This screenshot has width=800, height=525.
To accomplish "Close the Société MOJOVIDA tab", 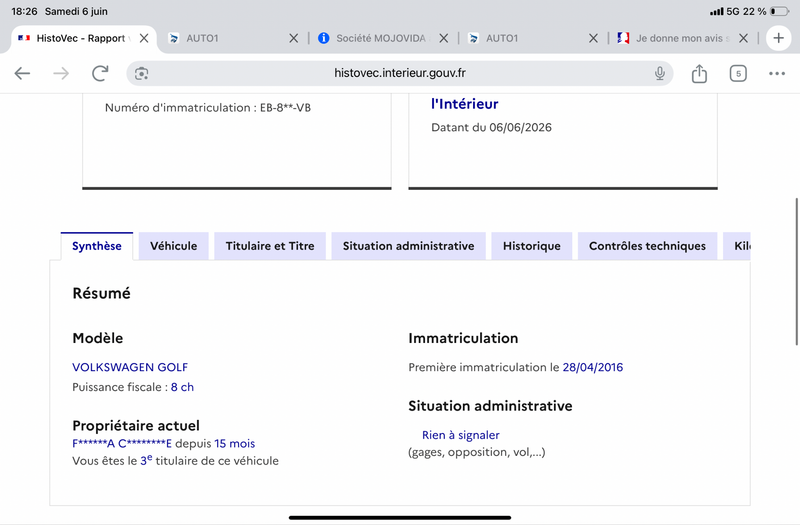I will (443, 38).
